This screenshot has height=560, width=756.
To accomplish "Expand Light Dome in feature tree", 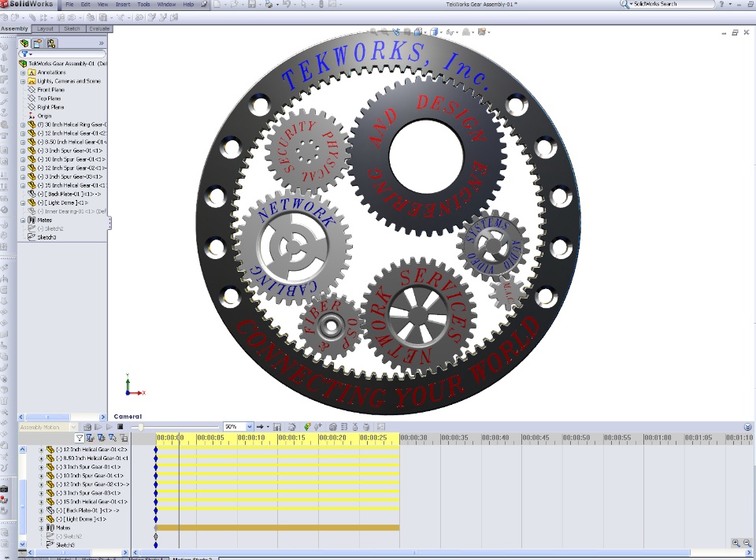I will point(23,202).
